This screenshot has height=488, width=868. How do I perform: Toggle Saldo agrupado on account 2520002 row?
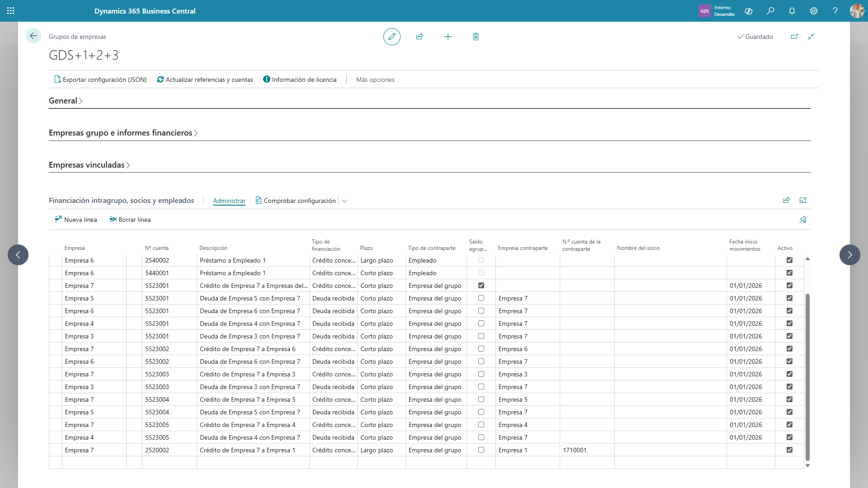(481, 450)
